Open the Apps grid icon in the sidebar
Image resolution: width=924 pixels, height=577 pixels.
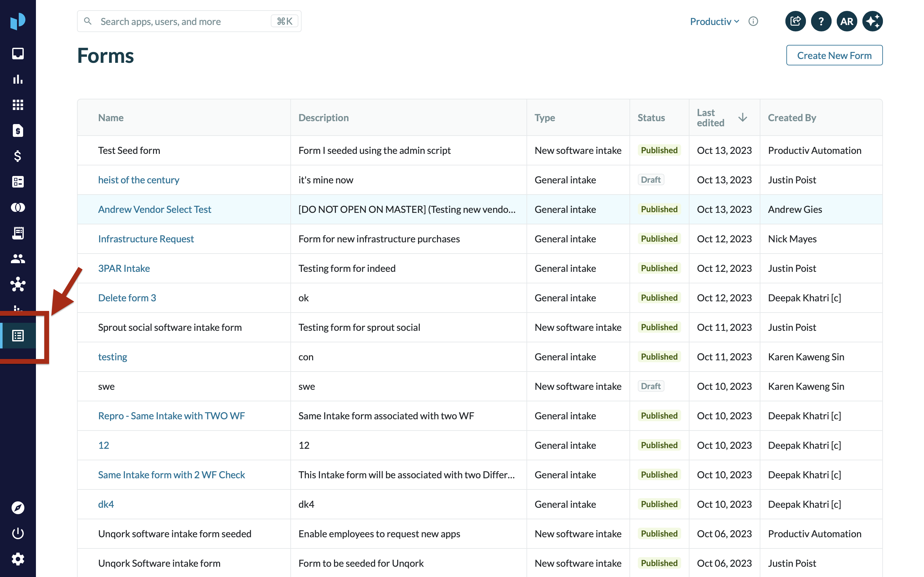pyautogui.click(x=18, y=105)
